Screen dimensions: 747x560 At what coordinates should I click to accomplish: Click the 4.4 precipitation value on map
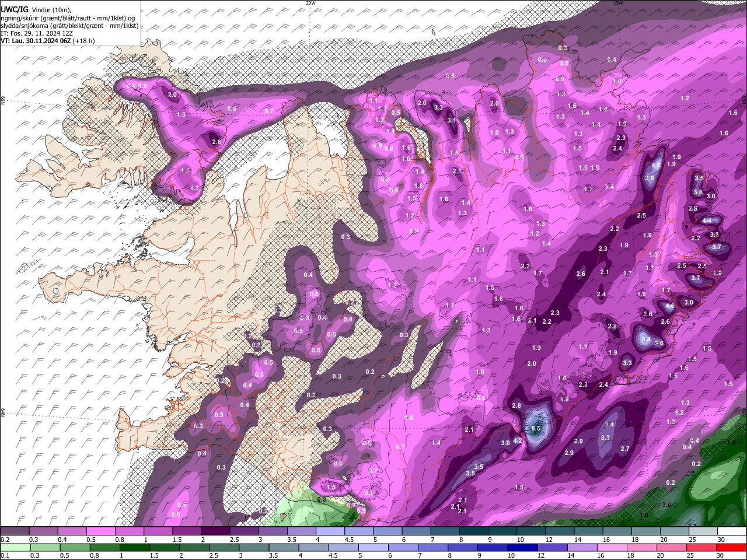coord(707,220)
